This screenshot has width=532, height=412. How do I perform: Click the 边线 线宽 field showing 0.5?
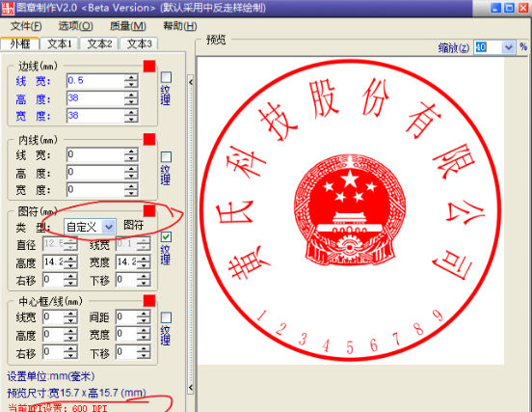tap(95, 81)
